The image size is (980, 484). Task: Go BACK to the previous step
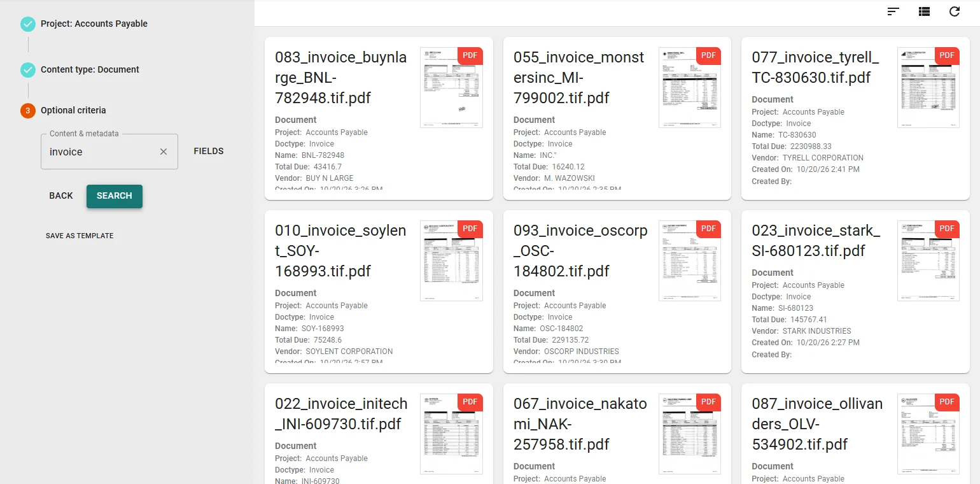(61, 196)
